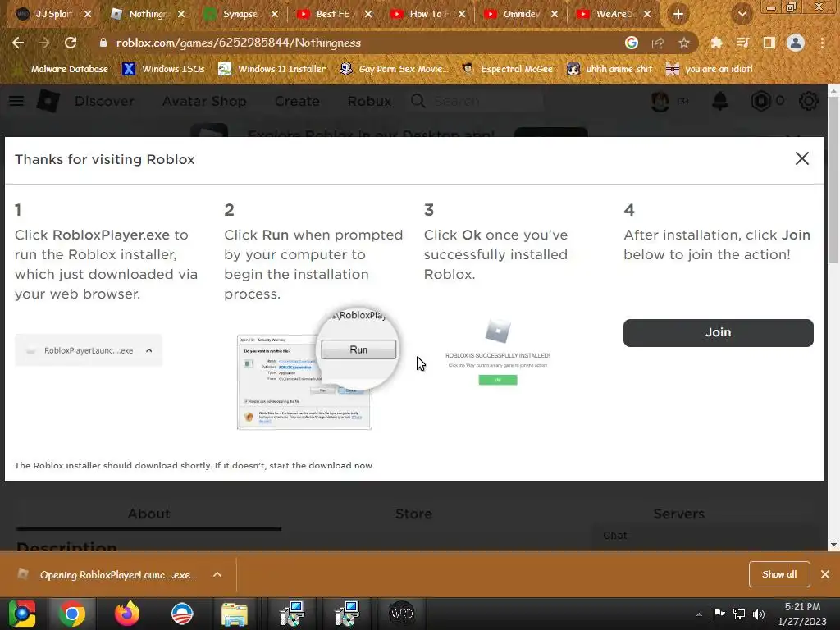The image size is (840, 630).
Task: Go back using the browser back arrow
Action: point(18,43)
